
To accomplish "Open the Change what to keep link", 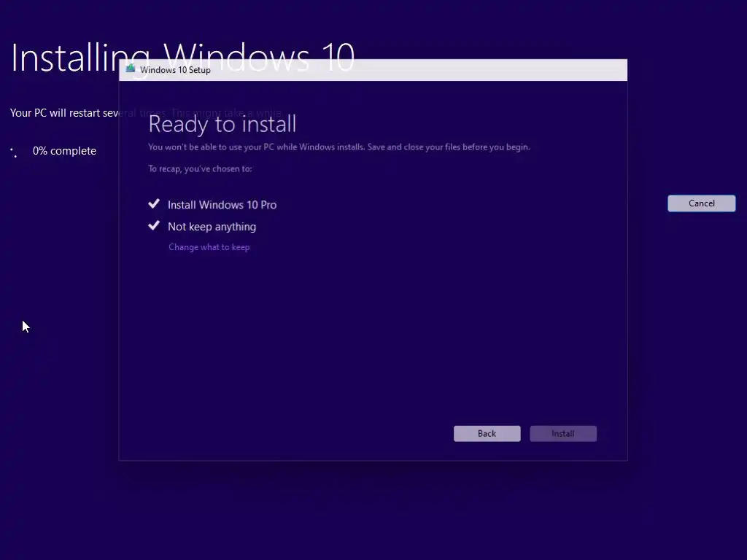I will 209,247.
